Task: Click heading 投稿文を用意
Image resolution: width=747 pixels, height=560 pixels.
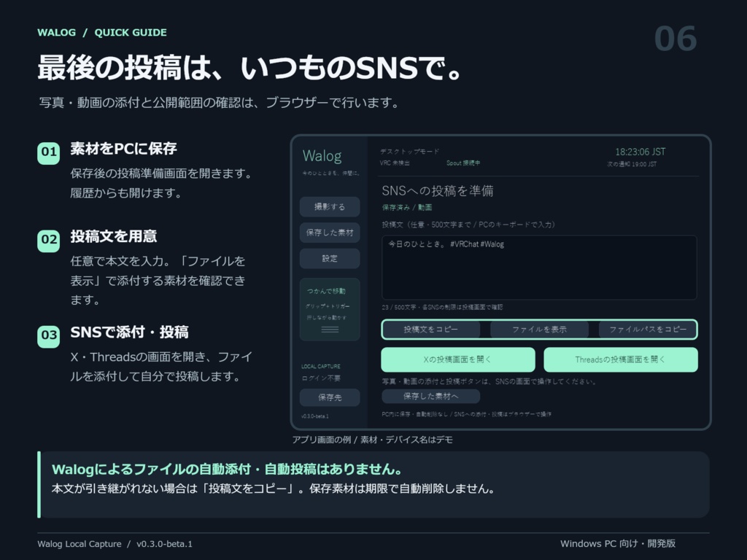Action: pyautogui.click(x=114, y=236)
